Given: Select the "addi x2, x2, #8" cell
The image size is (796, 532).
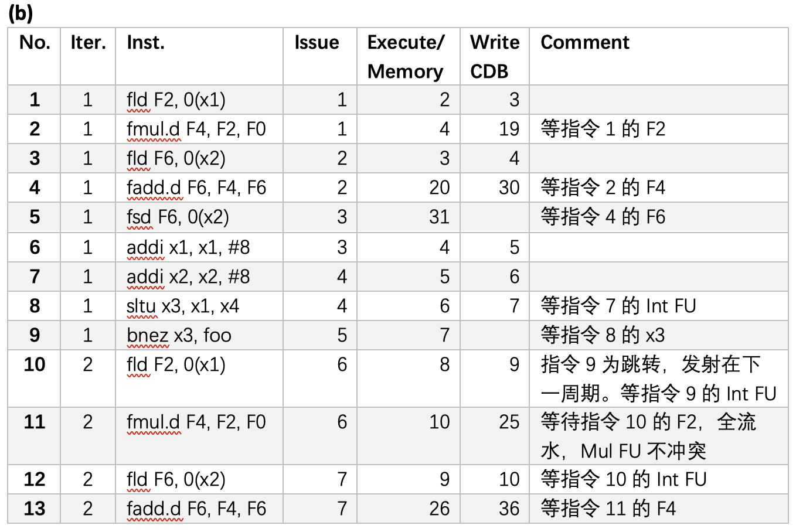Looking at the screenshot, I should [x=188, y=277].
